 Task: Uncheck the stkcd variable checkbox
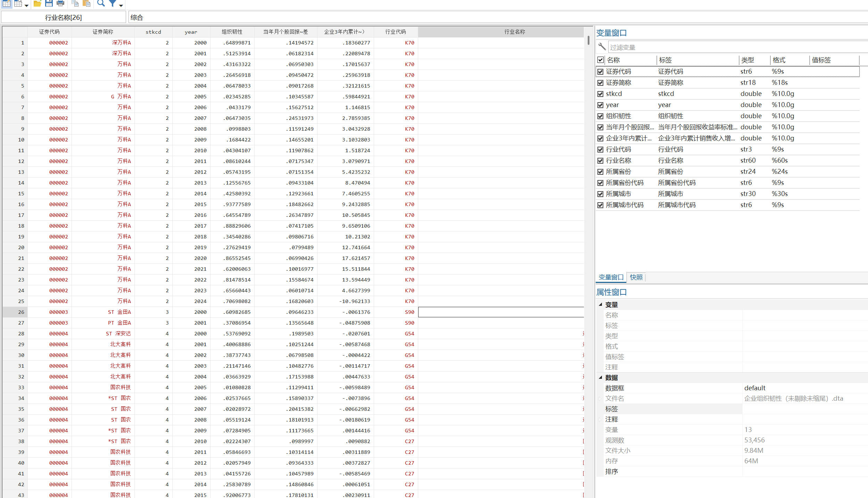click(x=600, y=94)
